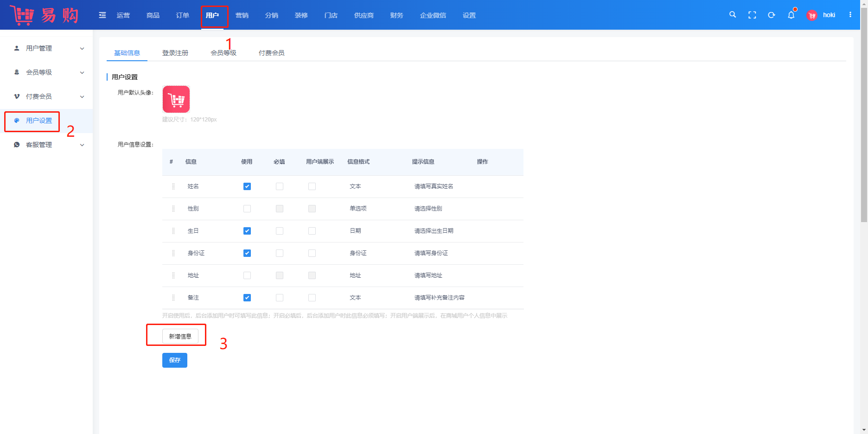Open the vertical three-dot more menu
Image resolution: width=868 pixels, height=434 pixels.
point(850,15)
